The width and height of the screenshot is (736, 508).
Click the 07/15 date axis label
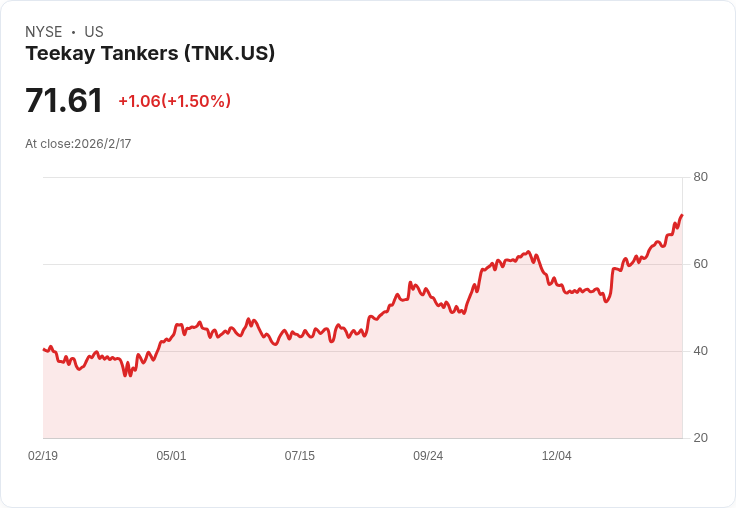(299, 455)
